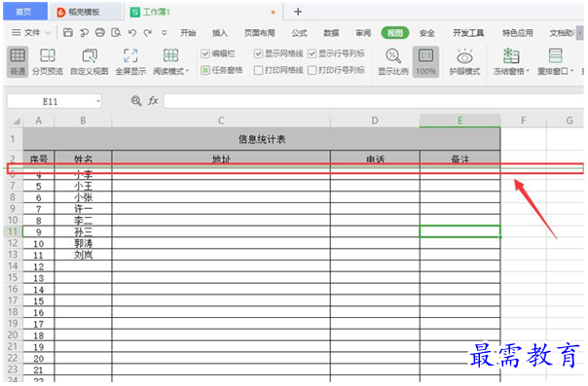Click the Save icon in quick toolbar
This screenshot has height=386, width=588.
pyautogui.click(x=68, y=33)
